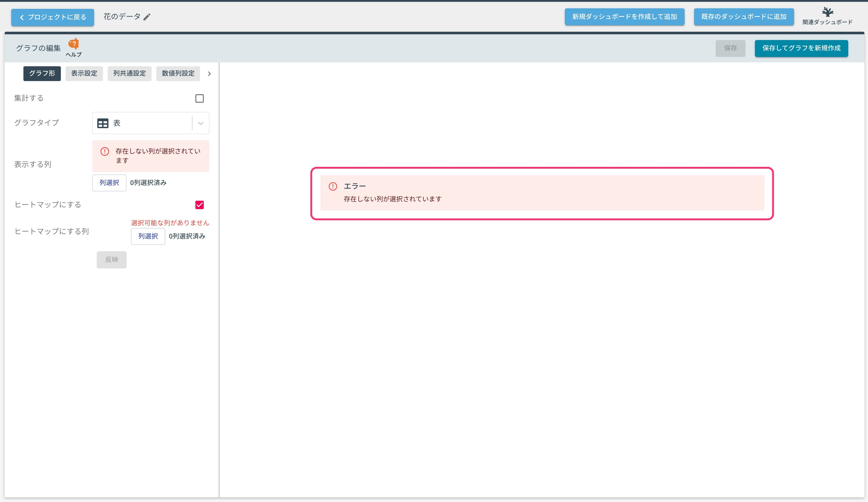This screenshot has width=868, height=502.
Task: Click the warning icon in 表示する列 alert
Action: [x=105, y=151]
